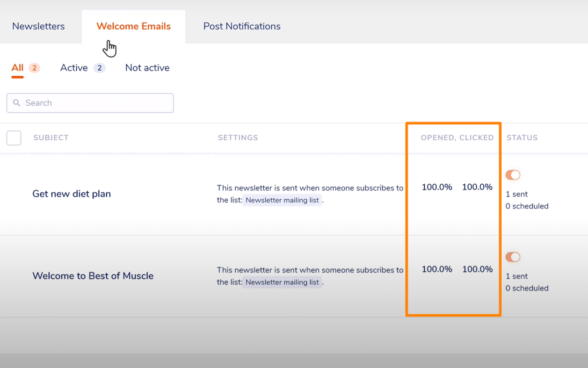This screenshot has height=368, width=588.
Task: Filter list by Active emails
Action: point(74,68)
